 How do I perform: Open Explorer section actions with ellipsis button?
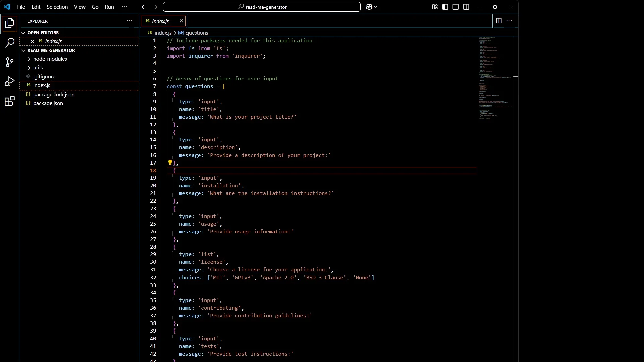[130, 21]
